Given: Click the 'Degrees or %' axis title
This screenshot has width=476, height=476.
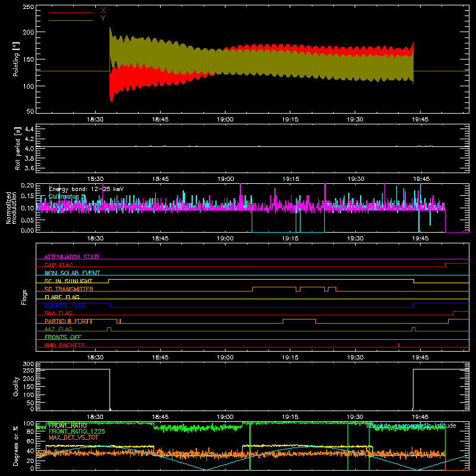Looking at the screenshot, I should click(x=16, y=446).
